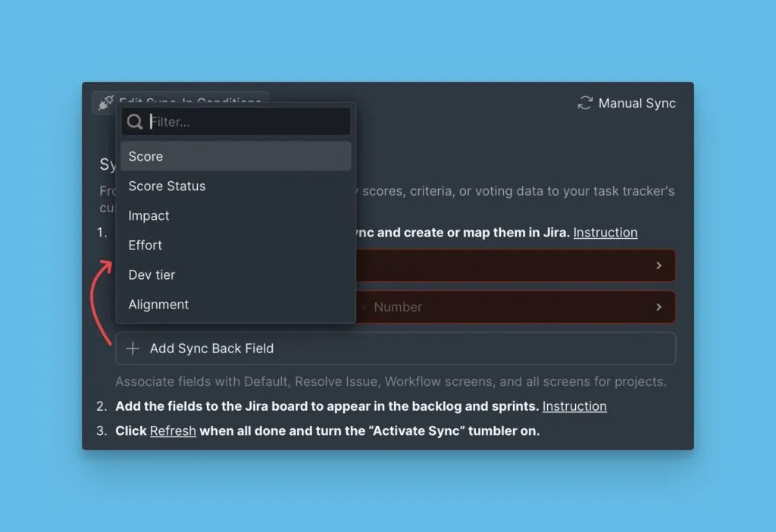
Task: Open the Instruction link in step 1
Action: coord(605,233)
